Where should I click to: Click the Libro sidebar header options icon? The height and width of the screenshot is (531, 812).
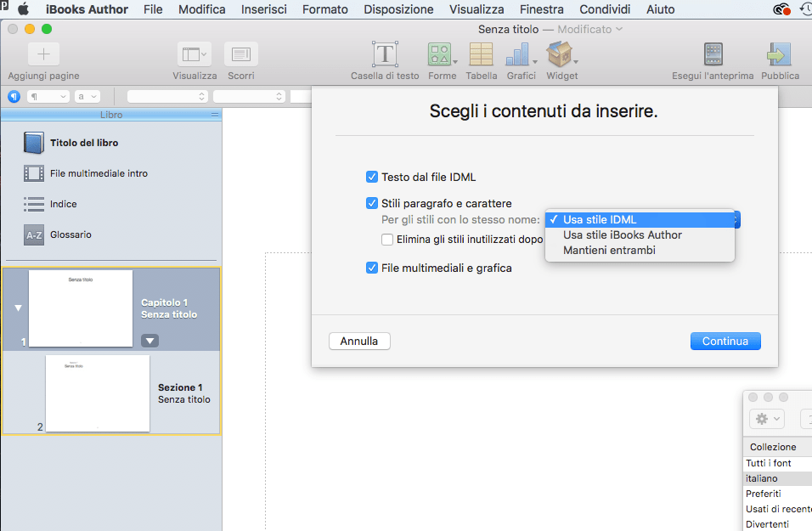coord(215,115)
